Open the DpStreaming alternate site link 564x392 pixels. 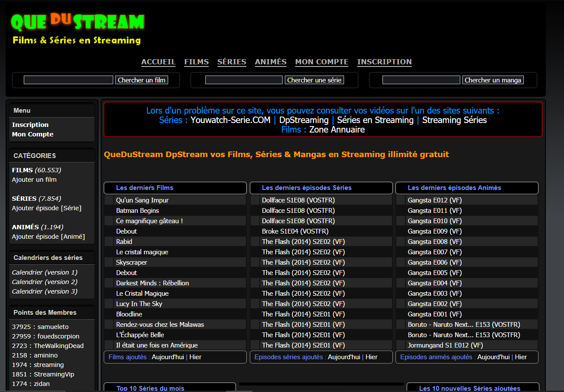pyautogui.click(x=304, y=120)
